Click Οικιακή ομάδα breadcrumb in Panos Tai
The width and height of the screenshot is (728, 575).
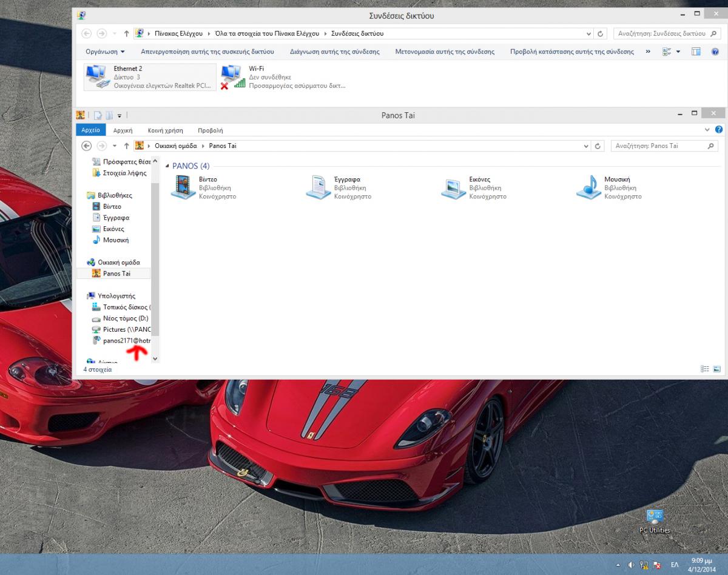click(x=176, y=146)
